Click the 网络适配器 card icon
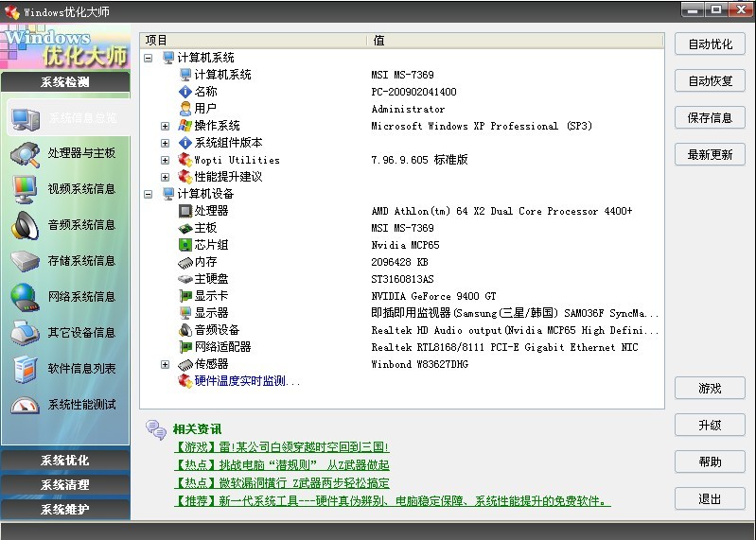The width and height of the screenshot is (756, 540). click(x=185, y=347)
